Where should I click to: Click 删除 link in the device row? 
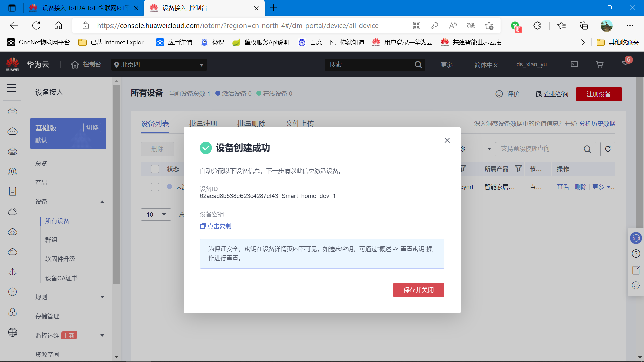[581, 187]
